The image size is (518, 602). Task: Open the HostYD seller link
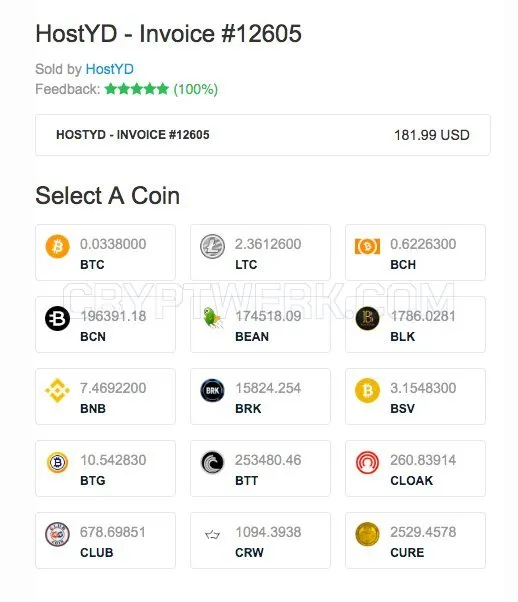click(109, 69)
